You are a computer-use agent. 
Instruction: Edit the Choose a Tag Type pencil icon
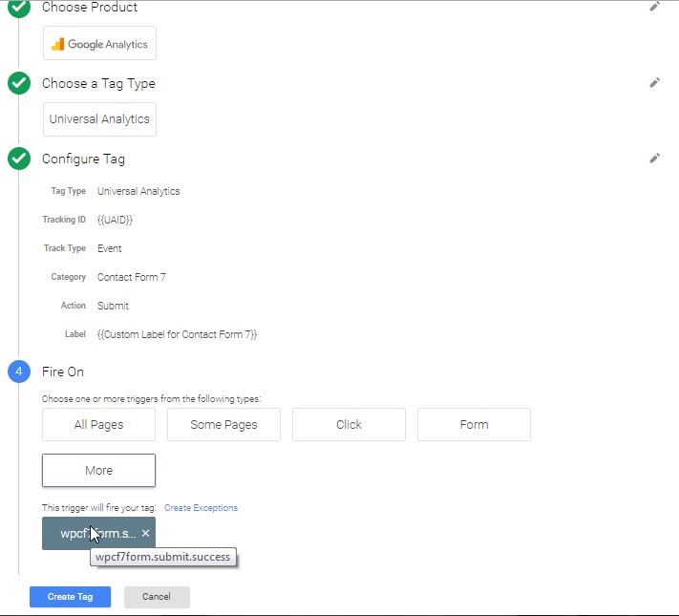click(655, 83)
